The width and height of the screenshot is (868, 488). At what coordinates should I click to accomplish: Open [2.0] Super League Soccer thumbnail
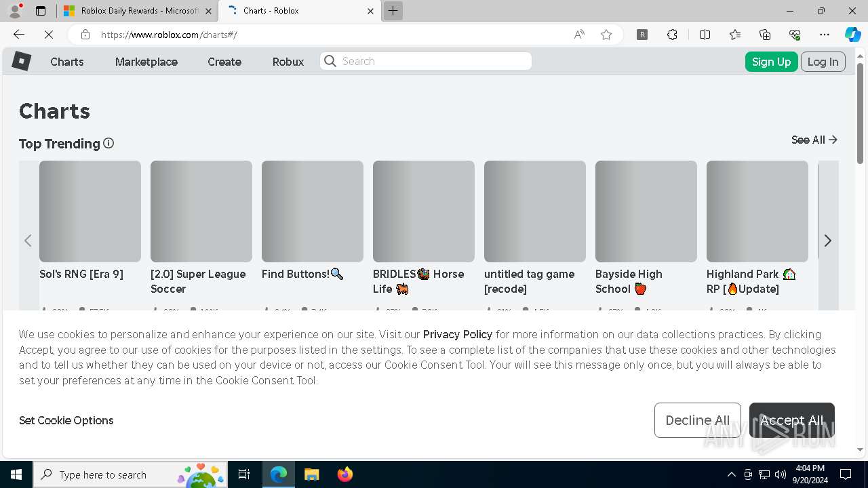click(x=201, y=211)
